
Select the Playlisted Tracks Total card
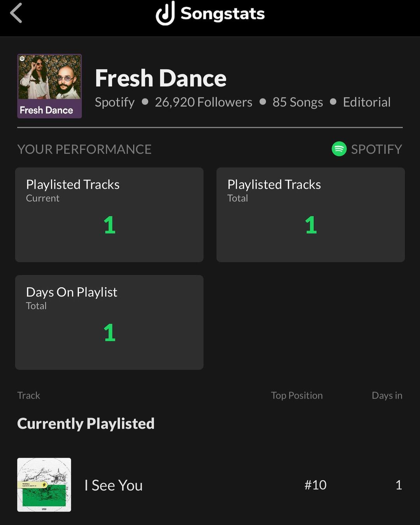coord(310,215)
